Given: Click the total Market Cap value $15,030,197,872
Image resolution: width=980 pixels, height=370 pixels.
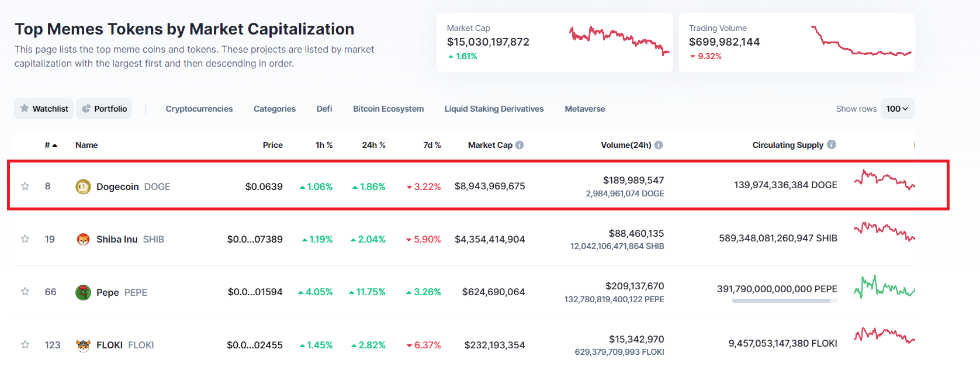Looking at the screenshot, I should [488, 42].
